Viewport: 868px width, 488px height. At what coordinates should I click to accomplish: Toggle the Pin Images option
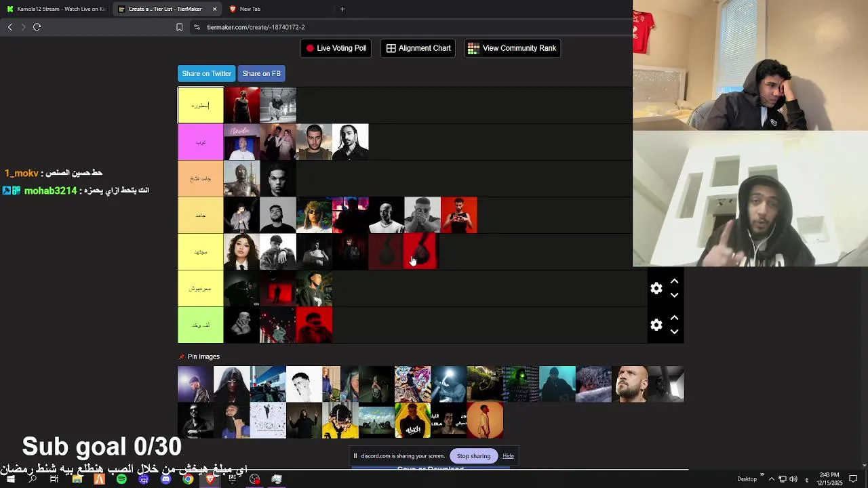point(199,357)
